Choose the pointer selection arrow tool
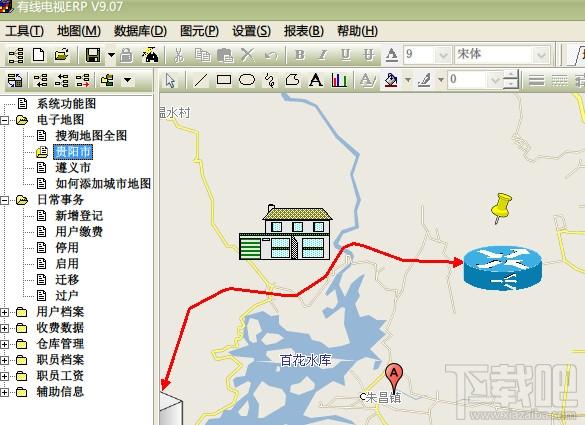Viewport: 585px width, 425px height. click(x=171, y=80)
